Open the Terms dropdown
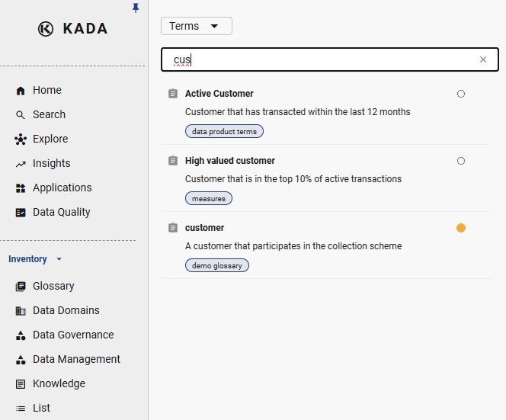Viewport: 506px width, 420px height. 196,26
